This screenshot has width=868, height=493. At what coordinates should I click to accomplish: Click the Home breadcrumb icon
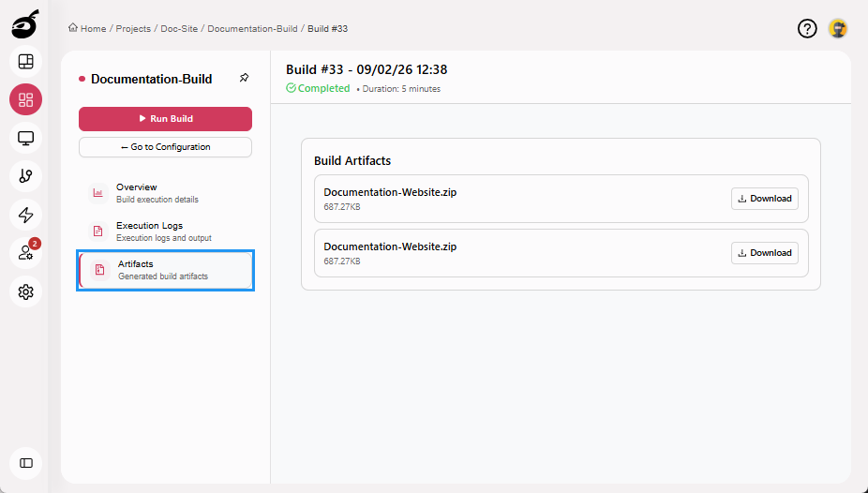pos(72,28)
